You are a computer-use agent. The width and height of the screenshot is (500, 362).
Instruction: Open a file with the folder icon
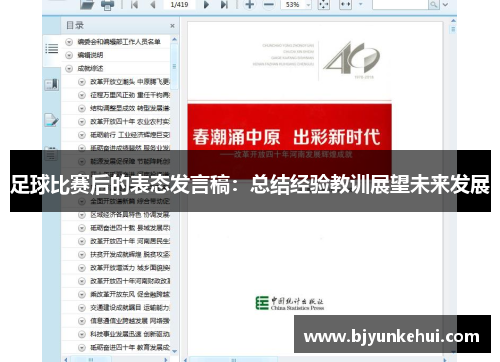(x=87, y=5)
